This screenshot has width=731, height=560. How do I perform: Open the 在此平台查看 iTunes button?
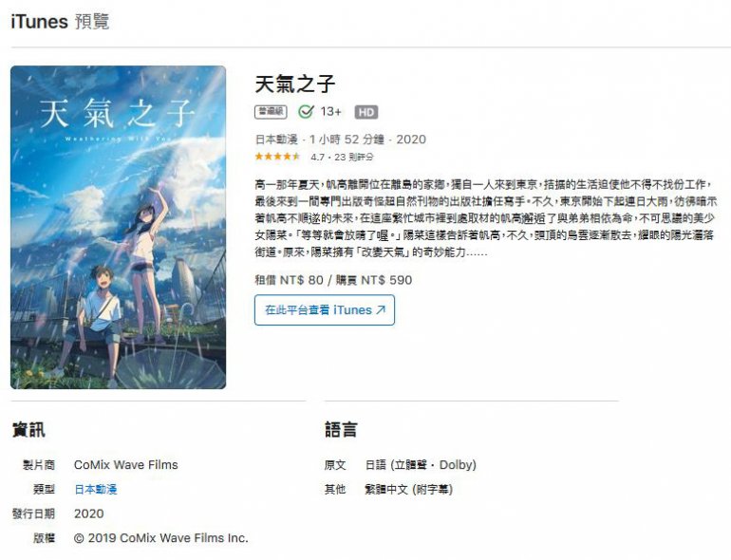pyautogui.click(x=325, y=309)
